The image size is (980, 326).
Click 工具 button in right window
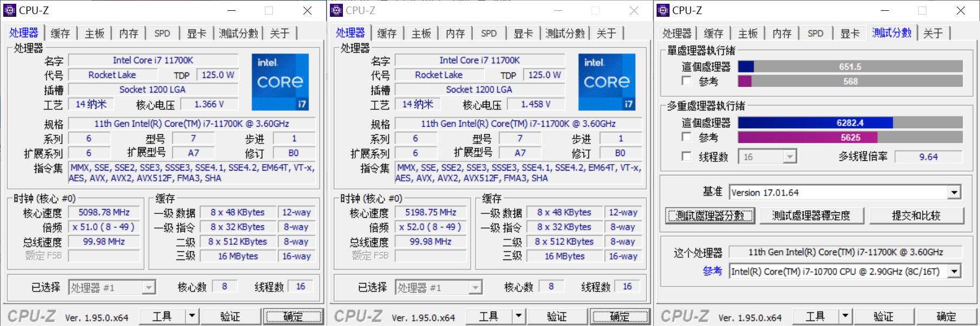(816, 316)
